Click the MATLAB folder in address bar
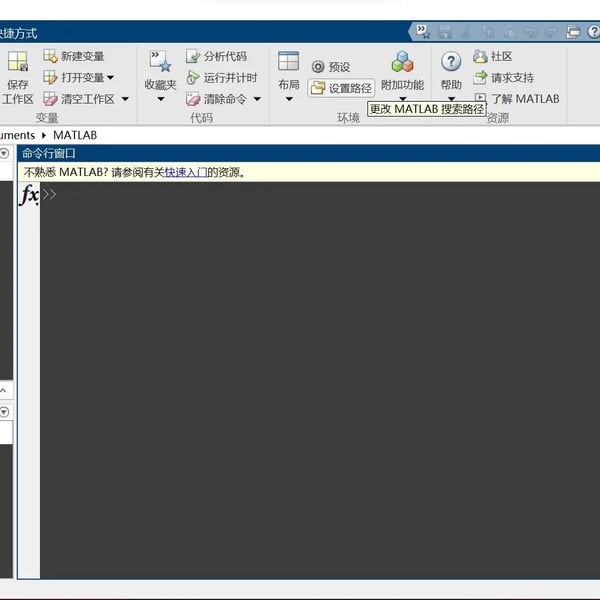Image resolution: width=600 pixels, height=600 pixels. 75,135
